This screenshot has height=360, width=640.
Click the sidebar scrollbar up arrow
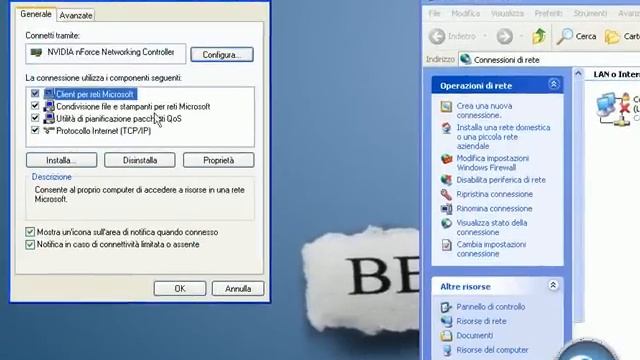point(578,74)
